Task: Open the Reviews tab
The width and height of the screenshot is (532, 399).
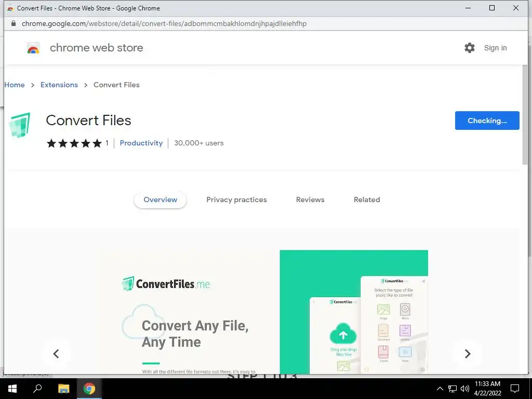Action: click(x=310, y=200)
